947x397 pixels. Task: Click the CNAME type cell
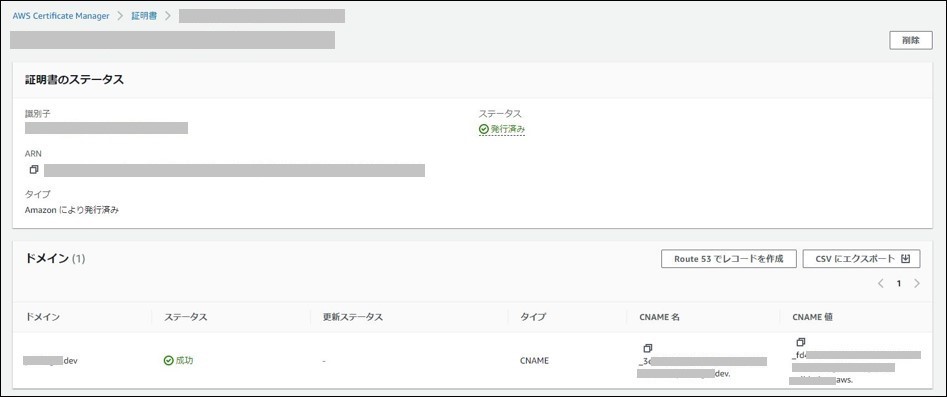click(534, 361)
